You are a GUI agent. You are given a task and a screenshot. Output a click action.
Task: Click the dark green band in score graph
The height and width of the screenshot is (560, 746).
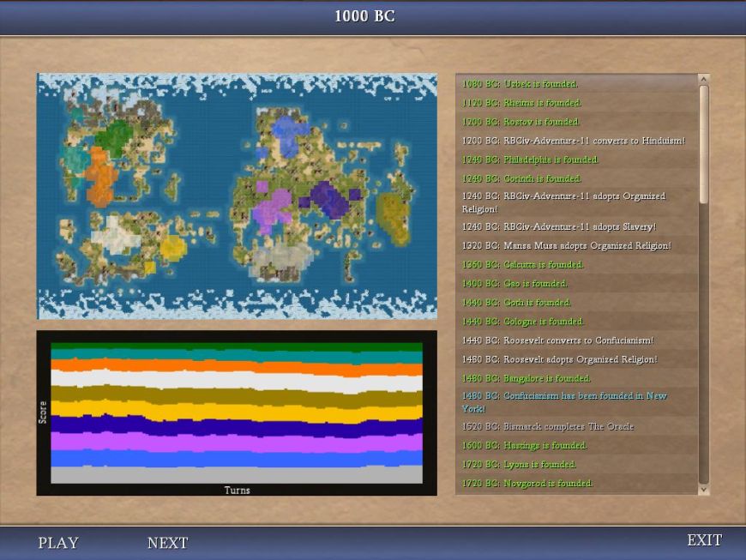[237, 346]
